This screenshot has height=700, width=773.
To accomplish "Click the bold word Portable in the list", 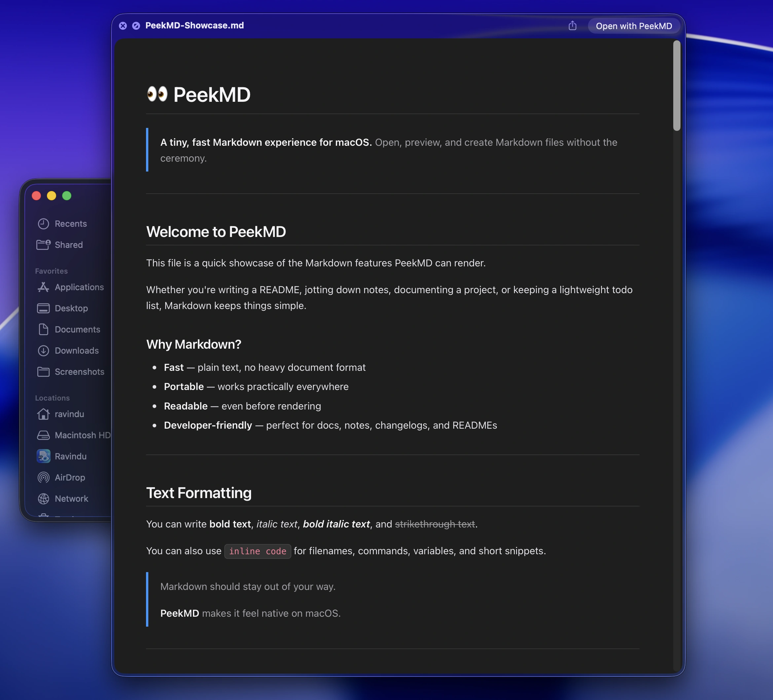I will point(184,386).
